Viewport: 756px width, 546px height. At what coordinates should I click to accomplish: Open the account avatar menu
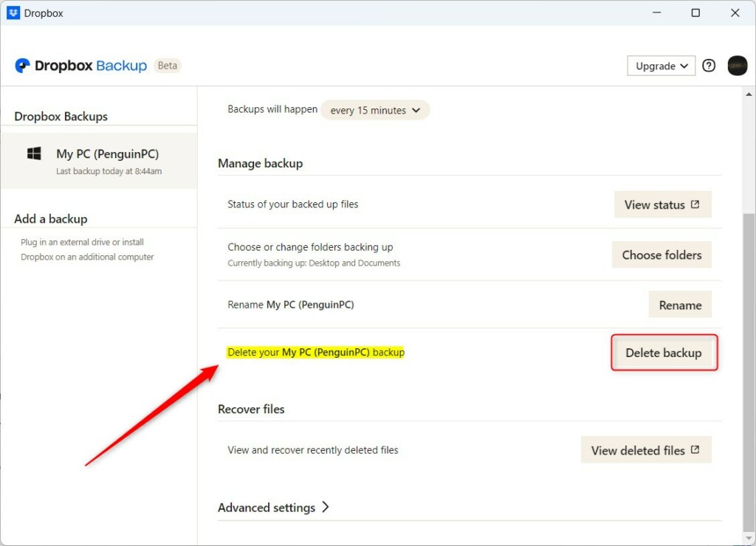(737, 66)
